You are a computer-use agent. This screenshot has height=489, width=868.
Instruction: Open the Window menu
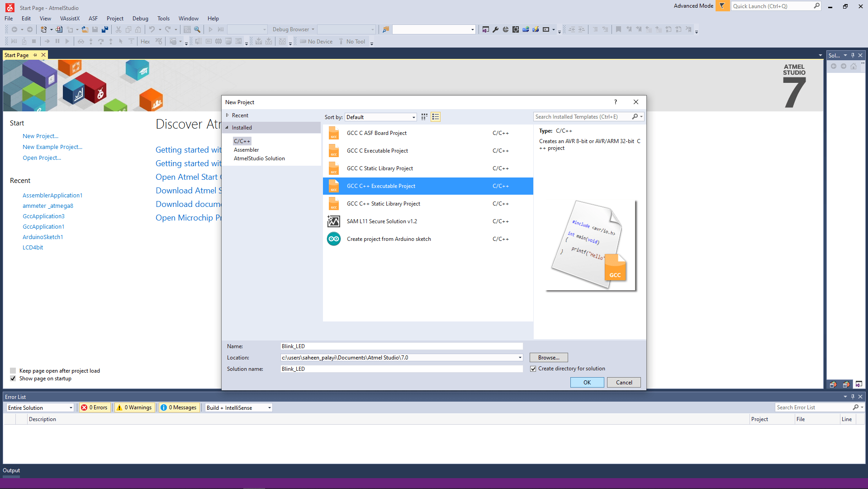[189, 19]
